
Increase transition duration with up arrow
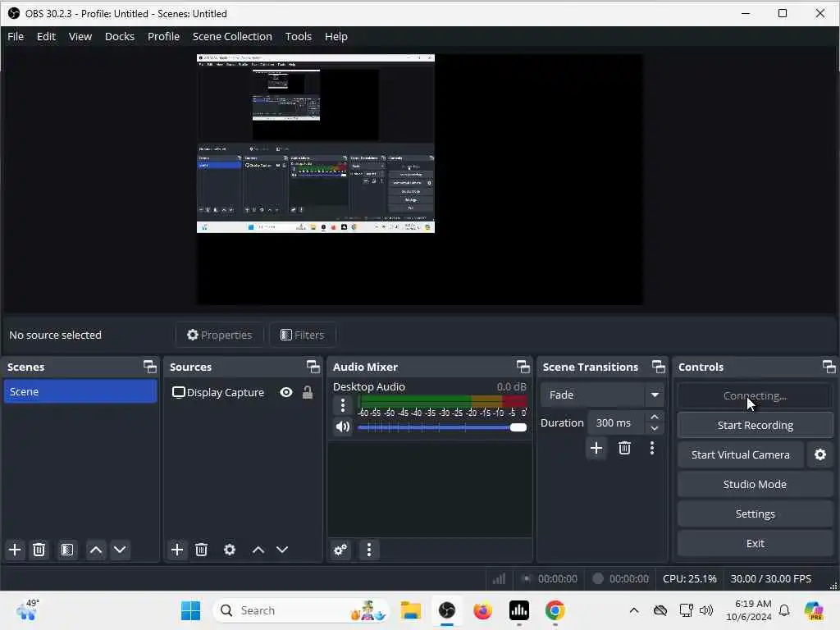654,417
